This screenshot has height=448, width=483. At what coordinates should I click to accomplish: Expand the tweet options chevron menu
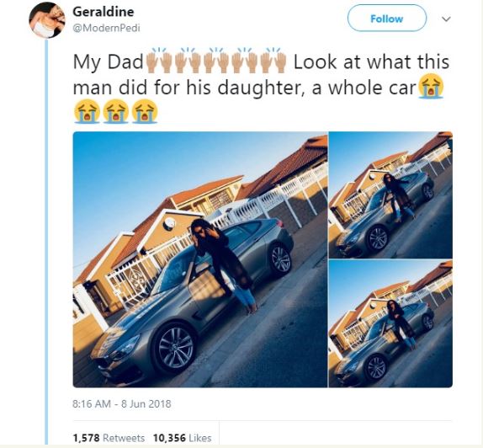[446, 19]
